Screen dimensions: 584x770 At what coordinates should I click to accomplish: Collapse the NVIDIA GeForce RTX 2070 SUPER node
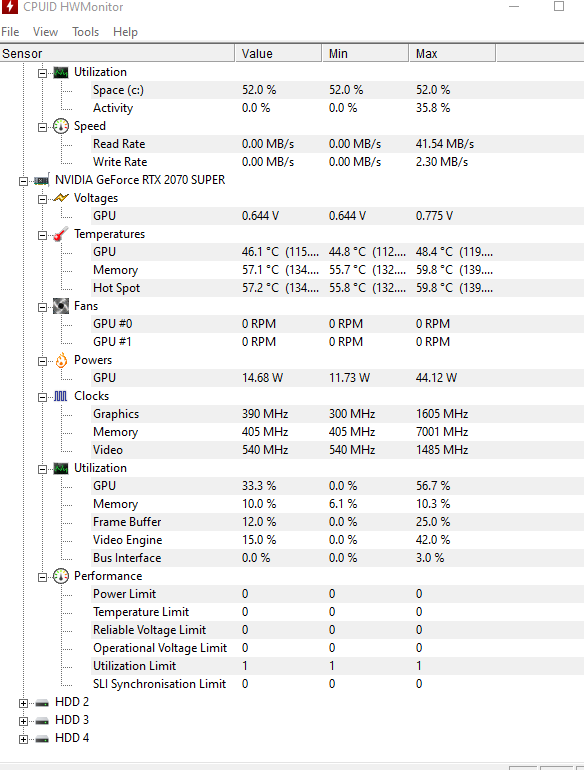[23, 181]
